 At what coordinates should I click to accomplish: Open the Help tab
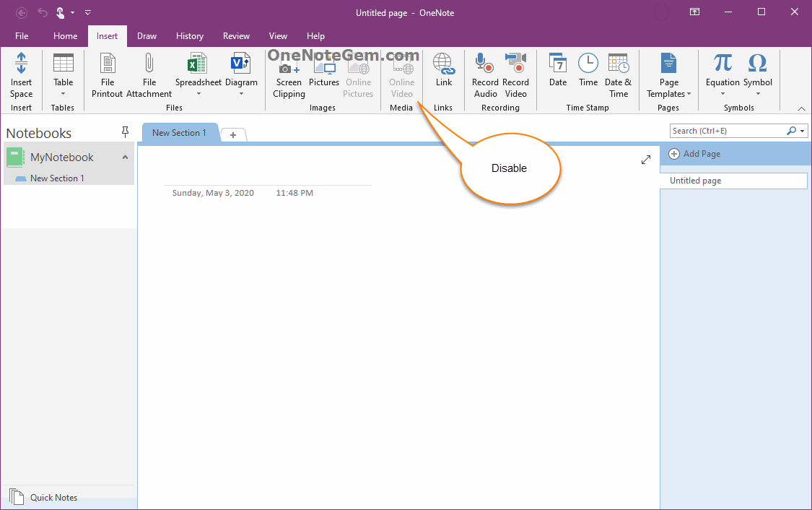(x=315, y=36)
